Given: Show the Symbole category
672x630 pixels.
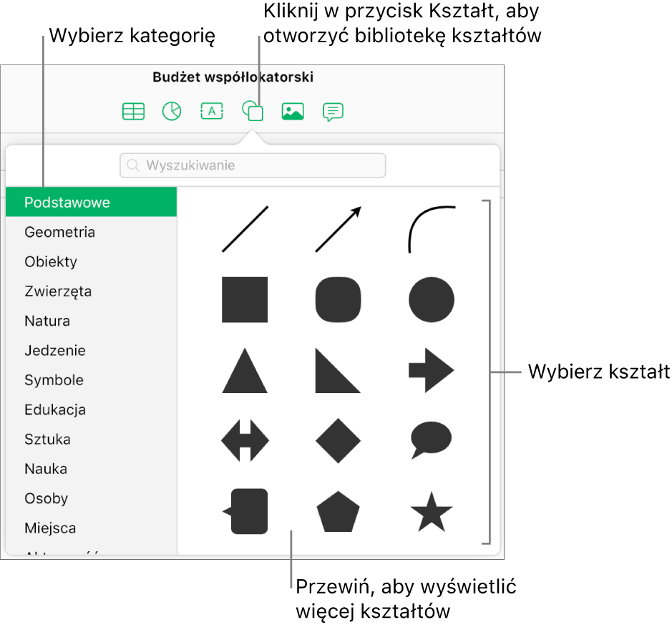Looking at the screenshot, I should point(92,379).
